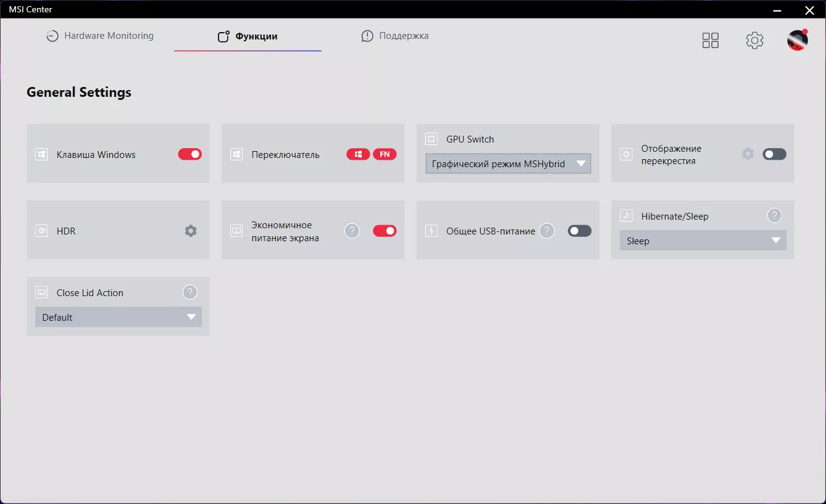826x504 pixels.
Task: Show help for Экономичное питание экрана
Action: click(352, 231)
